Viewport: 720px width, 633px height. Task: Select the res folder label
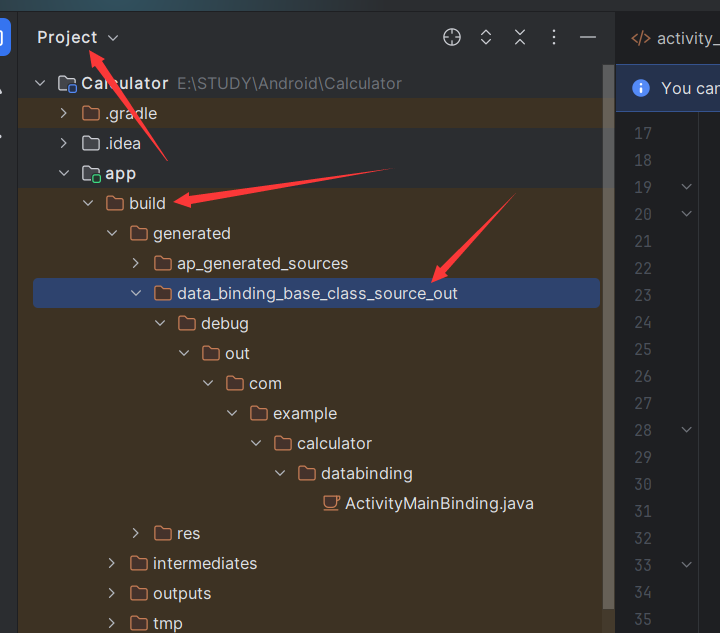click(x=188, y=533)
